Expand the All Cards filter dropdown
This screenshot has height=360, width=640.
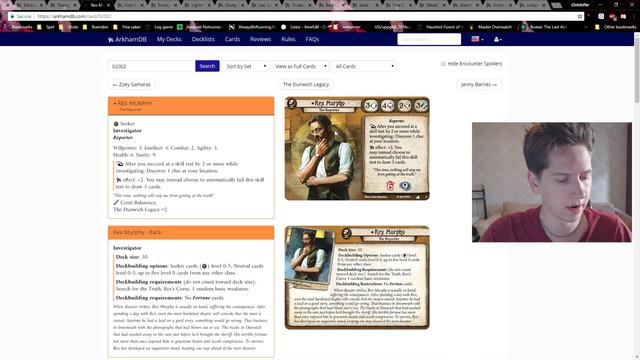tap(363, 66)
